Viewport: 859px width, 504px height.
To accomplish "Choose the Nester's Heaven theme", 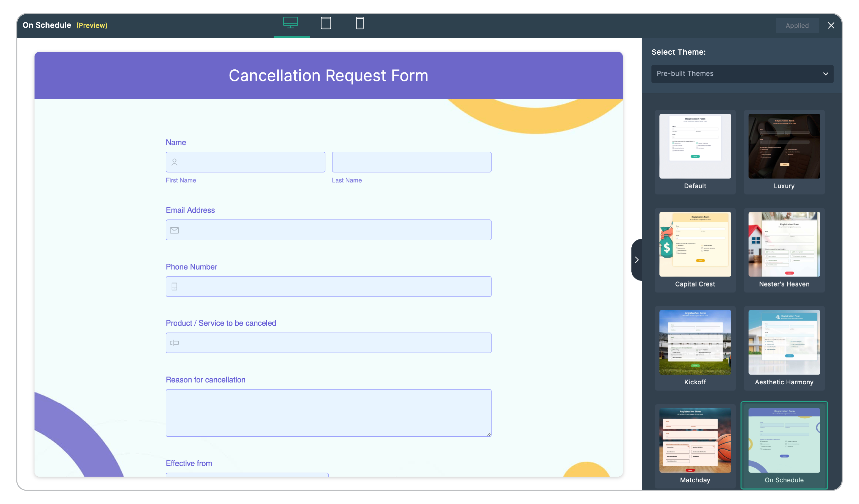I will [784, 244].
